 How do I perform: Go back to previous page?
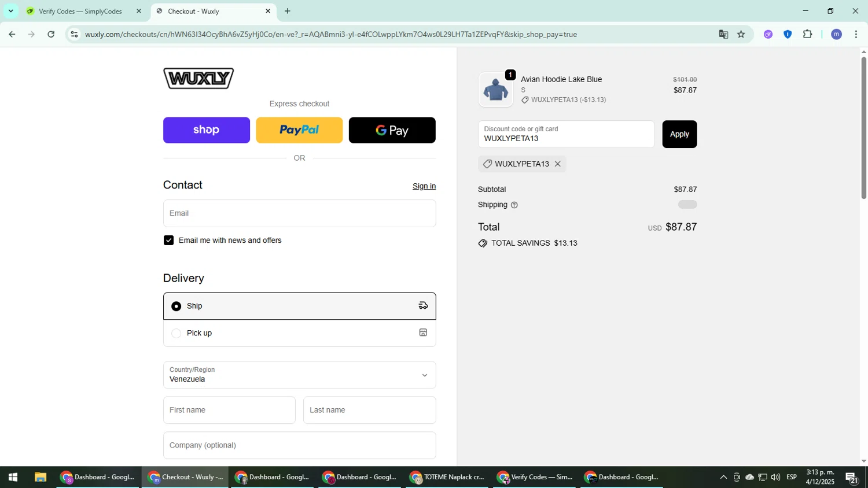tap(12, 34)
